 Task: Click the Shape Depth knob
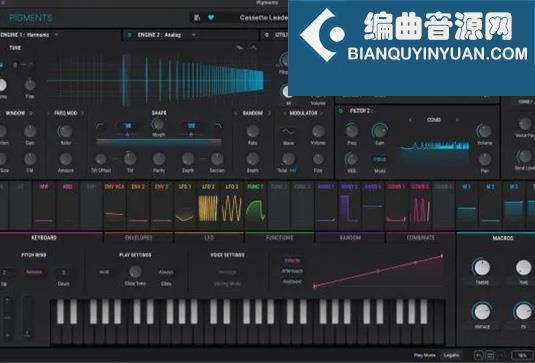click(x=188, y=159)
